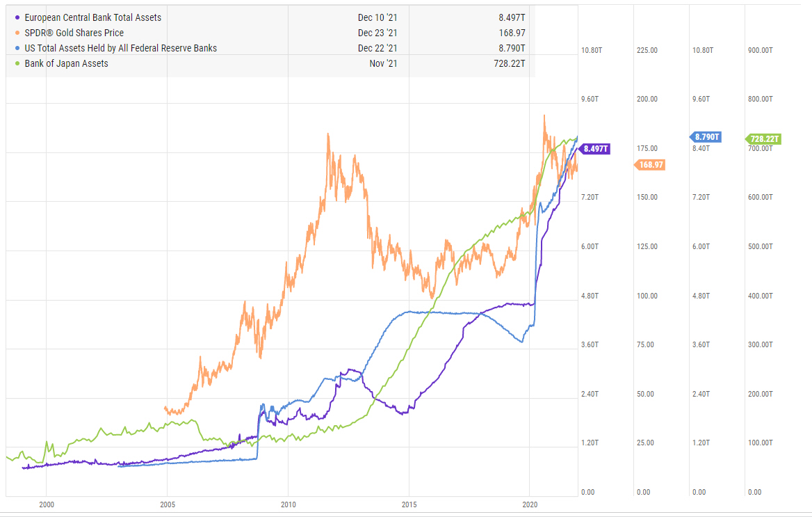812x517 pixels.
Task: Click the 200.00T Bank of Japan axis label
Action: point(761,394)
